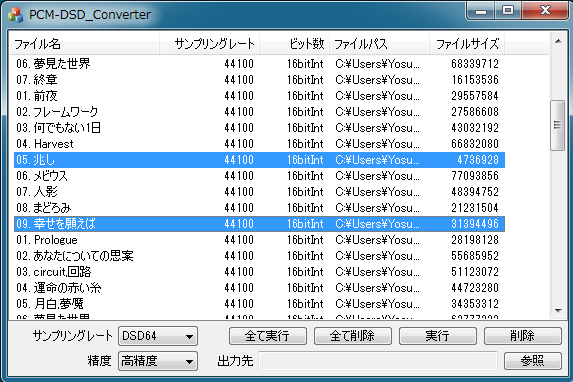Select row 07. 人影
573x382 pixels.
(x=259, y=192)
